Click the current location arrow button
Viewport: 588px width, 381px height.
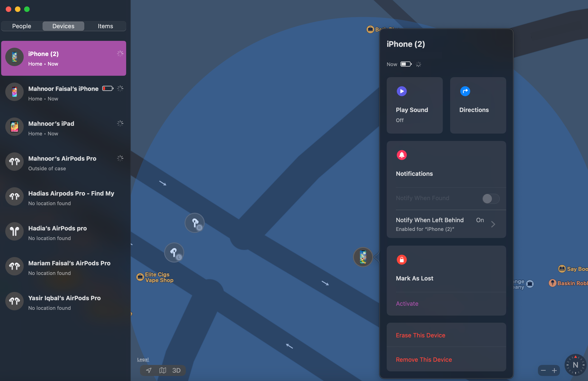(149, 370)
